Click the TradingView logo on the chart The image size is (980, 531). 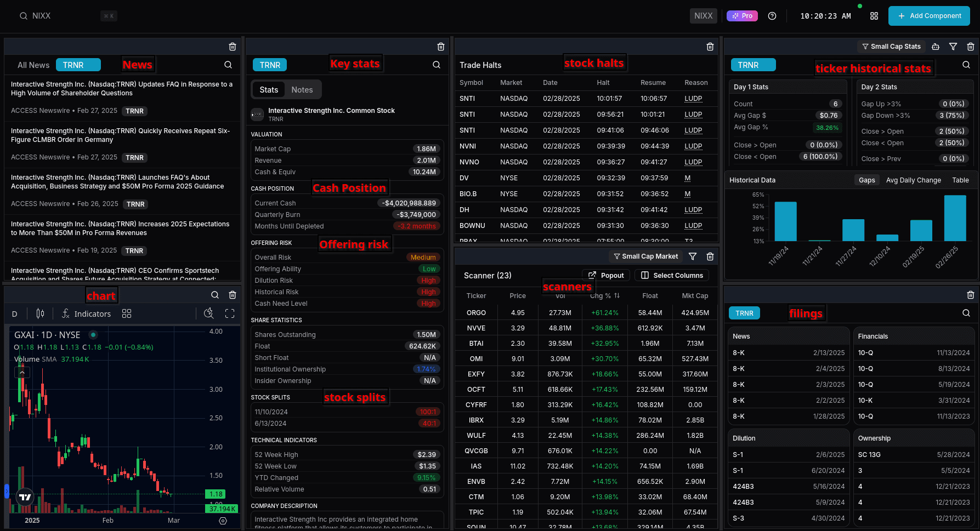coord(25,497)
